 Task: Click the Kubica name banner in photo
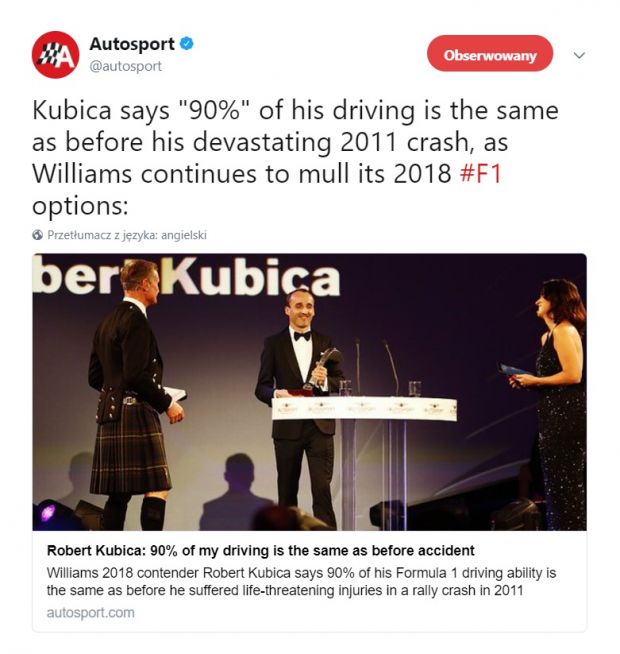(186, 276)
